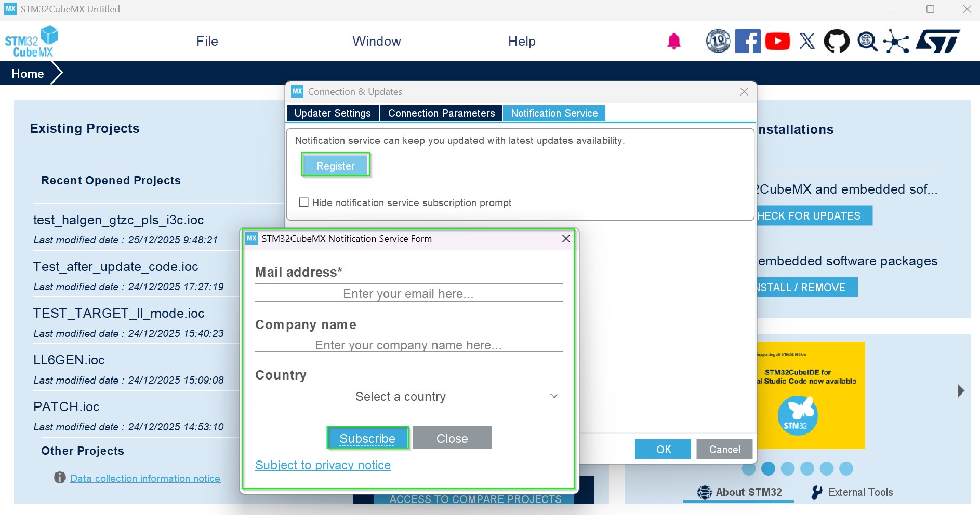The width and height of the screenshot is (980, 515).
Task: Select the third carousel dot indicator
Action: point(788,469)
